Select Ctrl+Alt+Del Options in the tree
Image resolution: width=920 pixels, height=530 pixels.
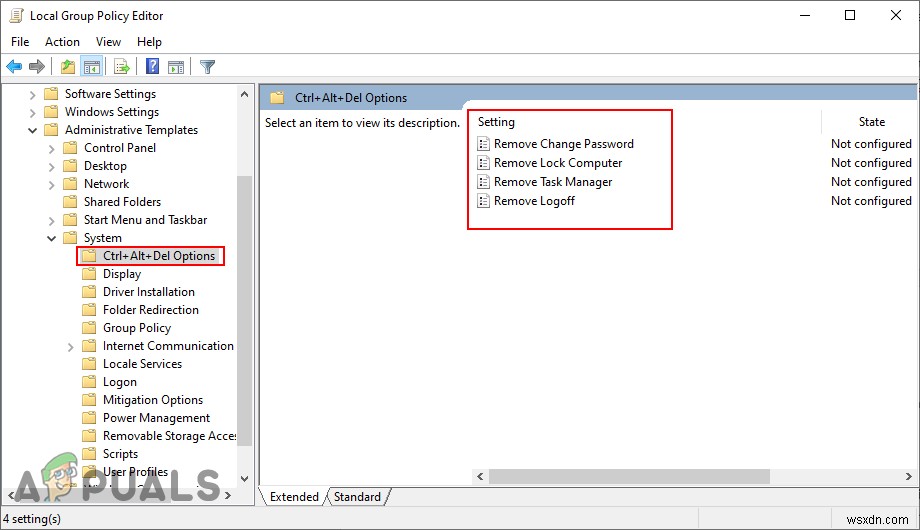[x=159, y=256]
